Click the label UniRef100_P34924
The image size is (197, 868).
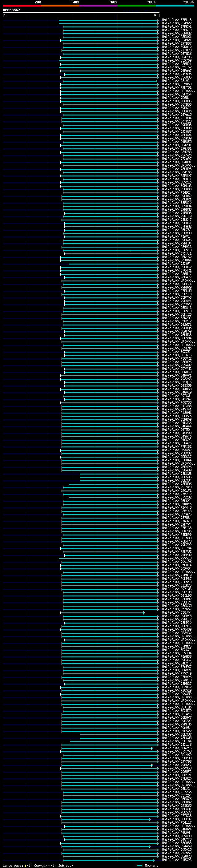click(176, 192)
